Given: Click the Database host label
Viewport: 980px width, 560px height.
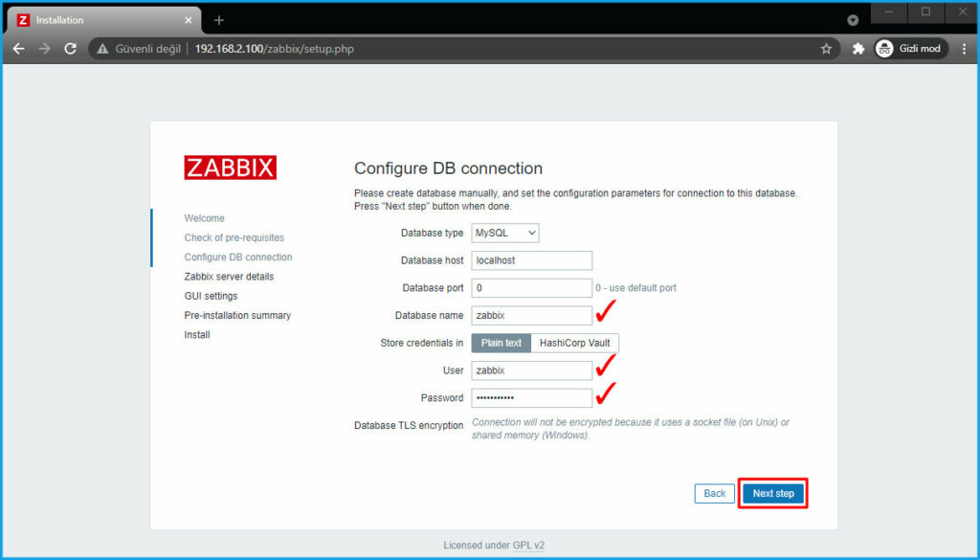Looking at the screenshot, I should click(432, 260).
